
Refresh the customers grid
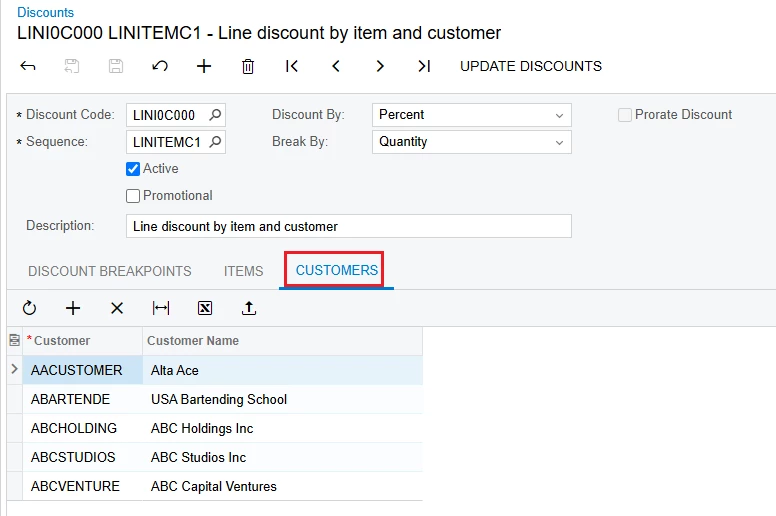[29, 308]
